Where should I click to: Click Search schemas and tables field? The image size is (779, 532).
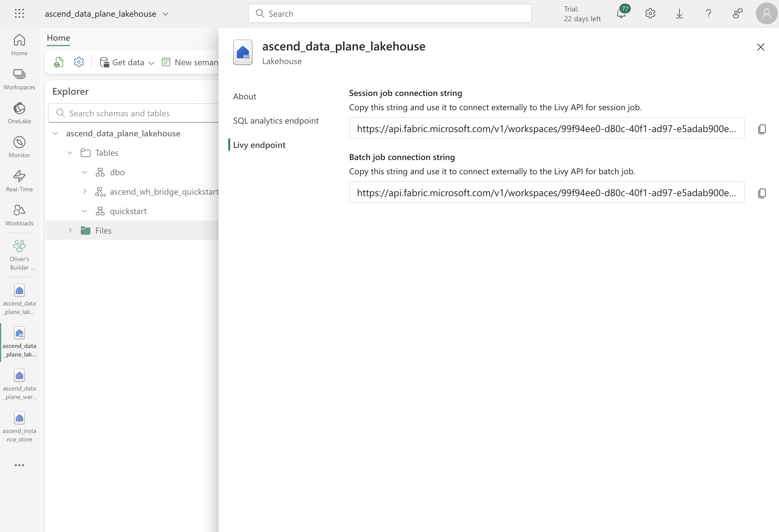(133, 113)
